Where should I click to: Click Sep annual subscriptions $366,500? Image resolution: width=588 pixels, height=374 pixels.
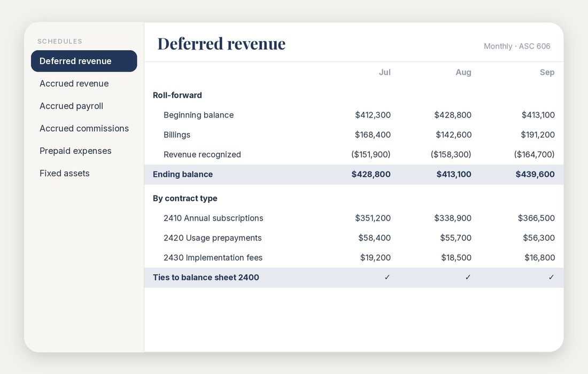pos(536,218)
